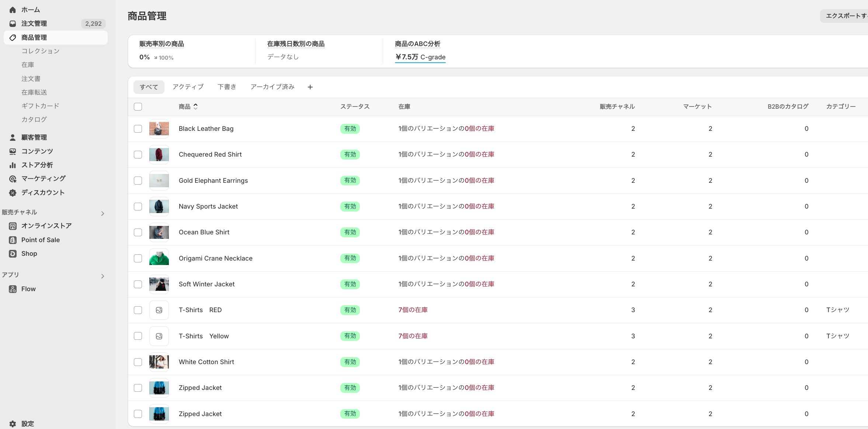
Task: Open the White Cotton Shirt product
Action: point(206,362)
